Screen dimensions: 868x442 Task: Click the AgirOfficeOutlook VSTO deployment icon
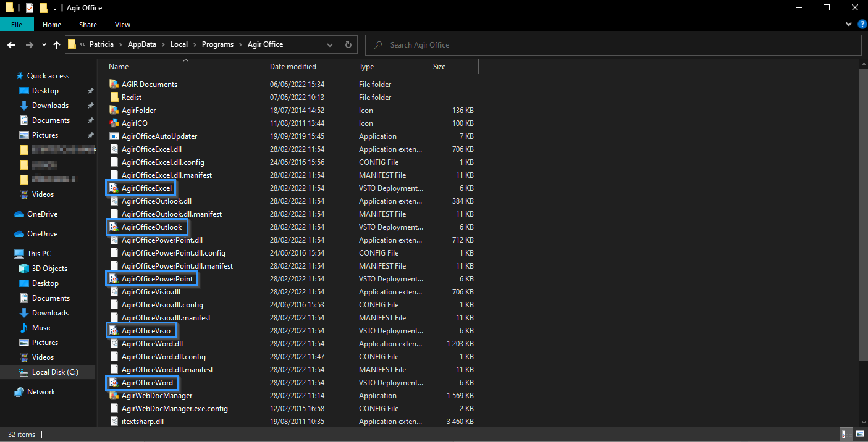114,227
